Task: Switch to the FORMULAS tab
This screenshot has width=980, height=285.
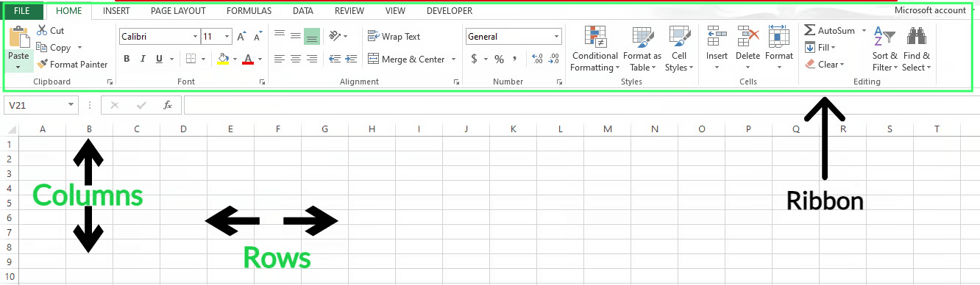Action: tap(249, 11)
